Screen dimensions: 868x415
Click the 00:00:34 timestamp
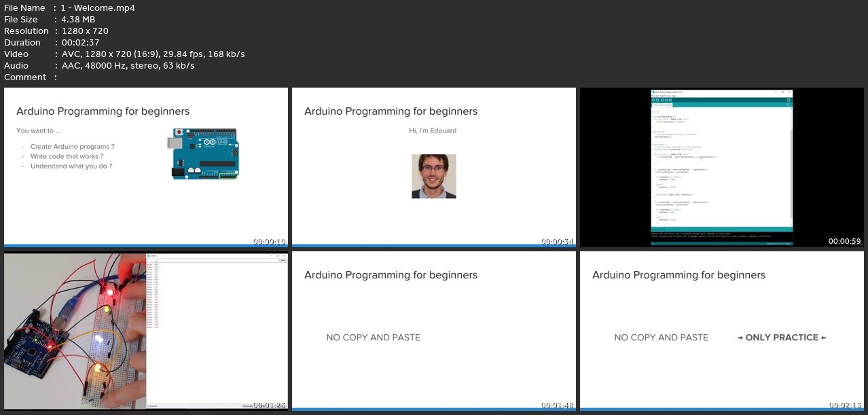point(558,241)
